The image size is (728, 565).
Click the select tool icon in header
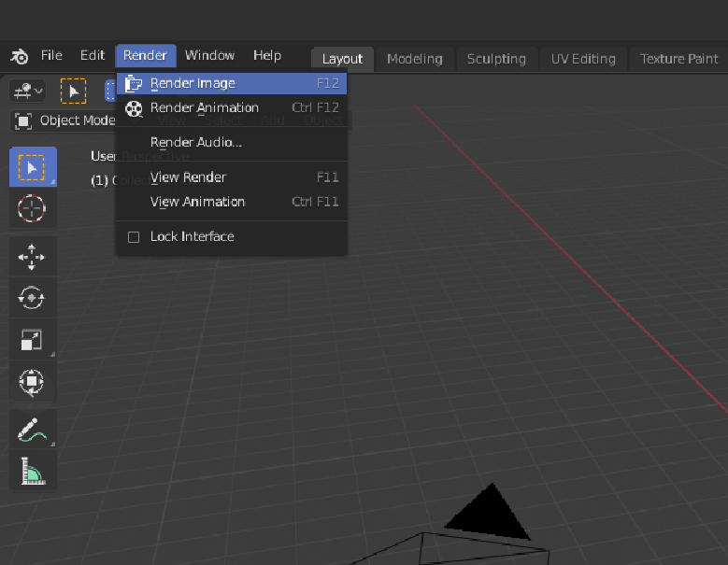point(73,91)
